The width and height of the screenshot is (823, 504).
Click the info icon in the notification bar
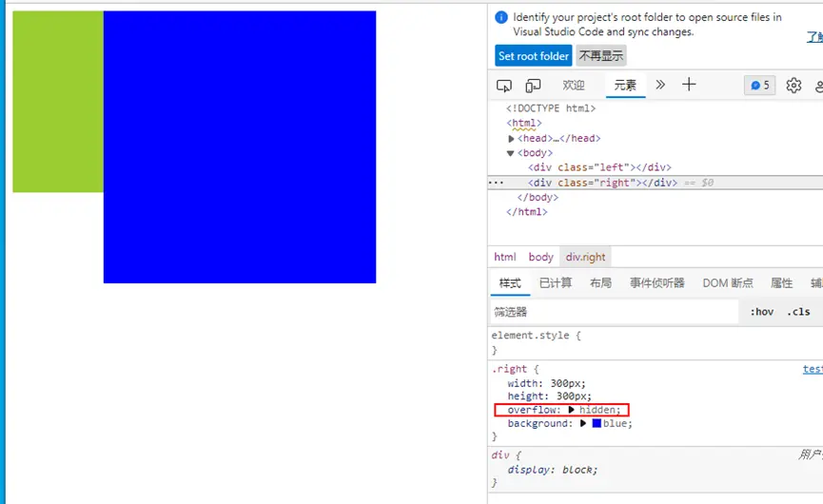pyautogui.click(x=501, y=17)
